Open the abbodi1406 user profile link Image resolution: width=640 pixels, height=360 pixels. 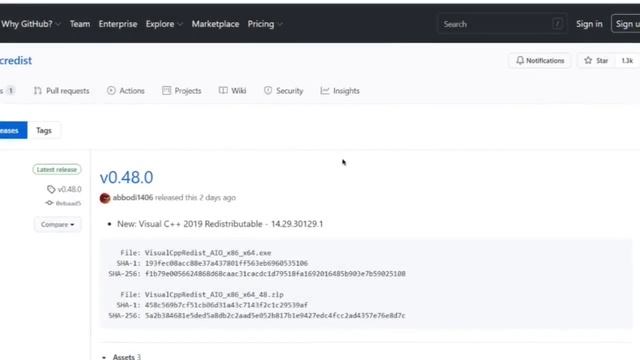(133, 198)
